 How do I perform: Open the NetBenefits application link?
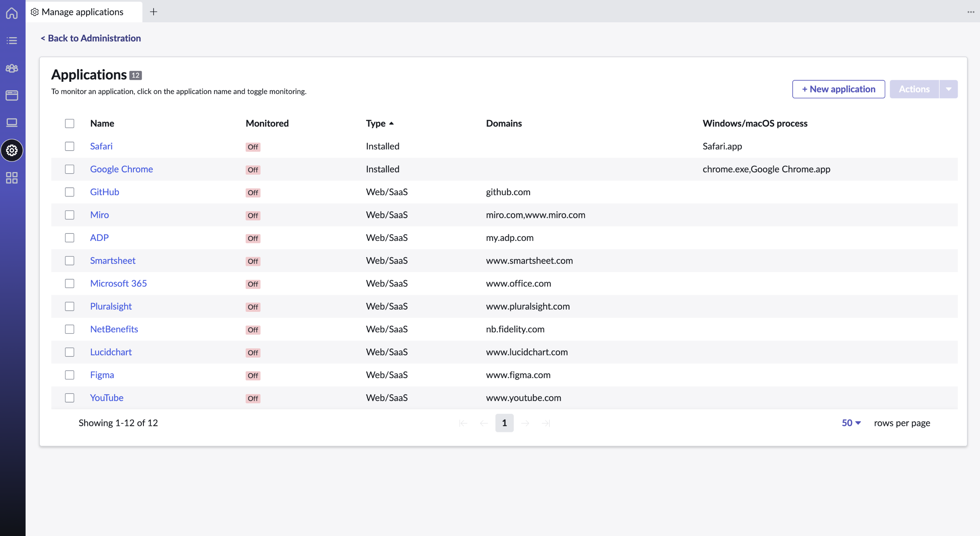[x=114, y=329]
